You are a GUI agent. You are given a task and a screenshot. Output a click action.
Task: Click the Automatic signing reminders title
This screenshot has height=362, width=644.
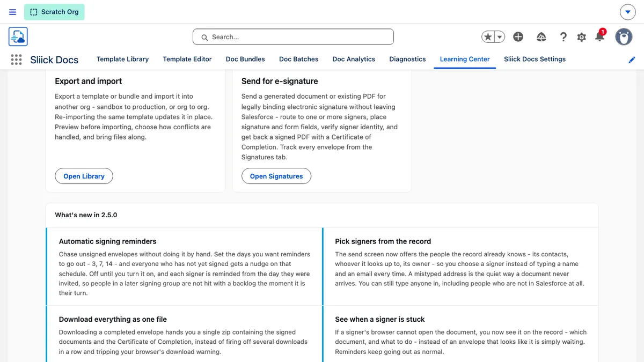click(107, 241)
